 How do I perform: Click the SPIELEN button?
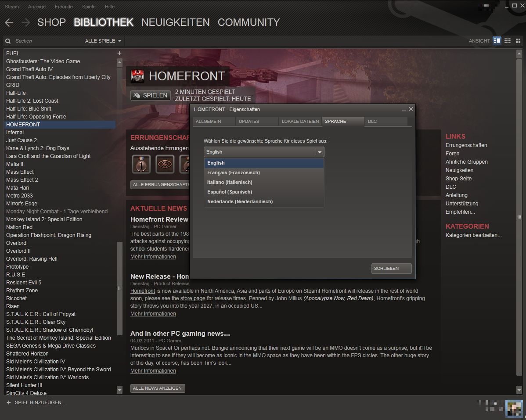pyautogui.click(x=151, y=96)
